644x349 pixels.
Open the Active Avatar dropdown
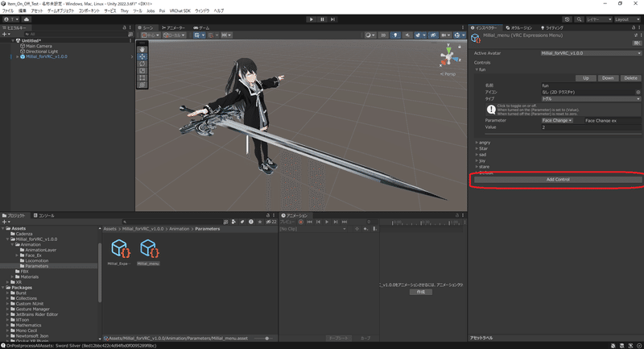pos(591,53)
